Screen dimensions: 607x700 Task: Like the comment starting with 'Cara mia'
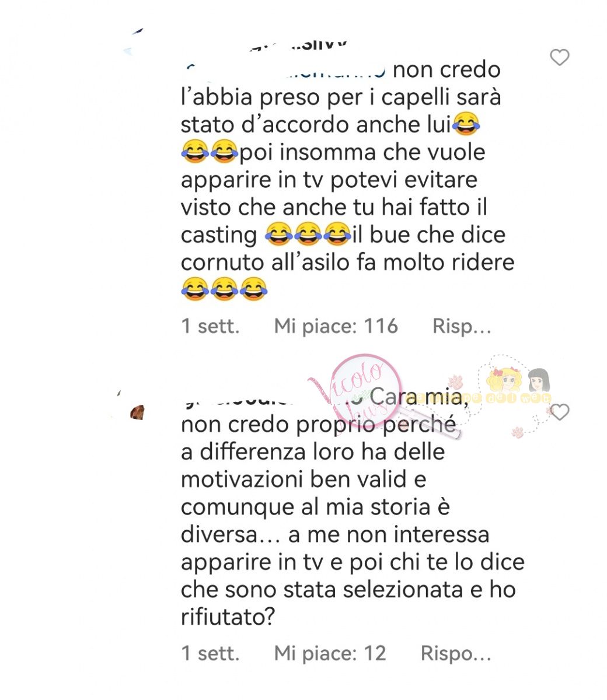(560, 412)
